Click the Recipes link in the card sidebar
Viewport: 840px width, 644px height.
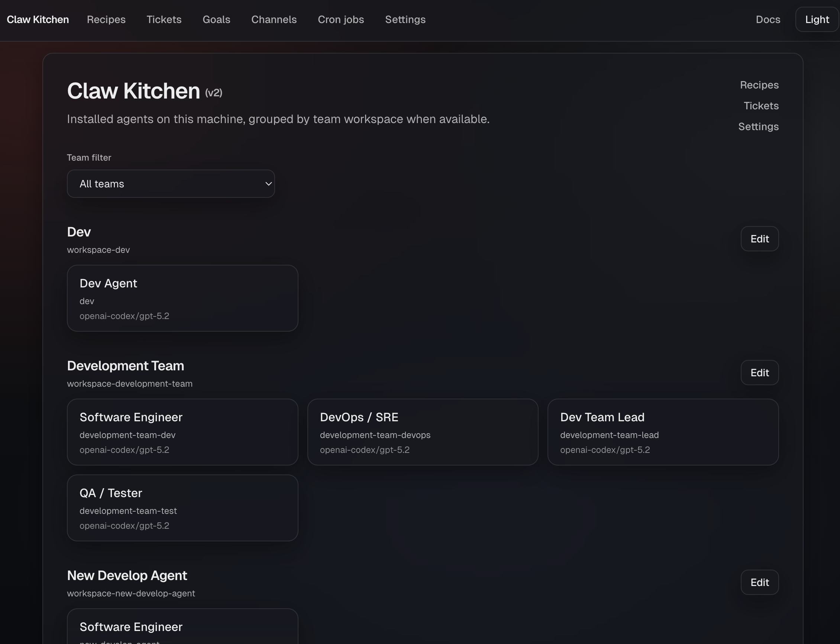[x=759, y=85]
